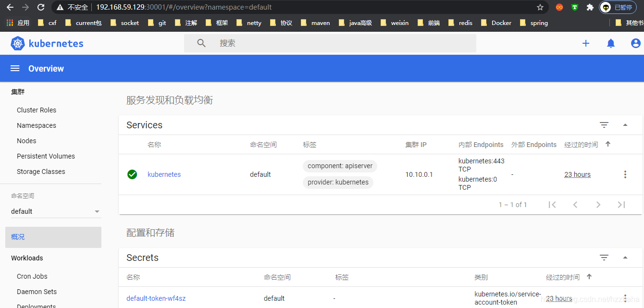Open actions menu for kubernetes service
This screenshot has width=644, height=308.
coord(625,174)
